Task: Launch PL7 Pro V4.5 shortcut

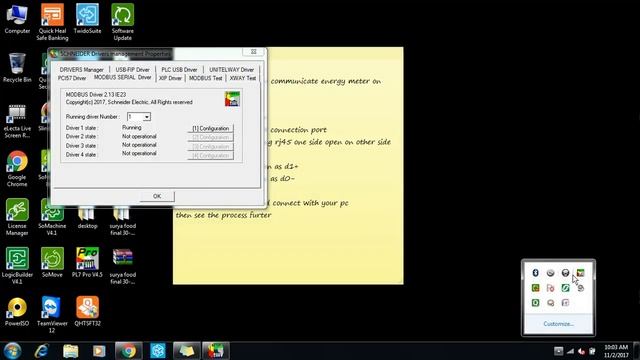Action: click(x=87, y=263)
